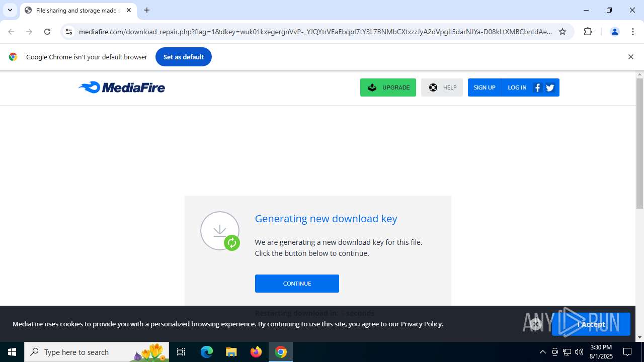This screenshot has height=362, width=644.
Task: Expand the tab search dropdown arrow
Action: [x=10, y=10]
